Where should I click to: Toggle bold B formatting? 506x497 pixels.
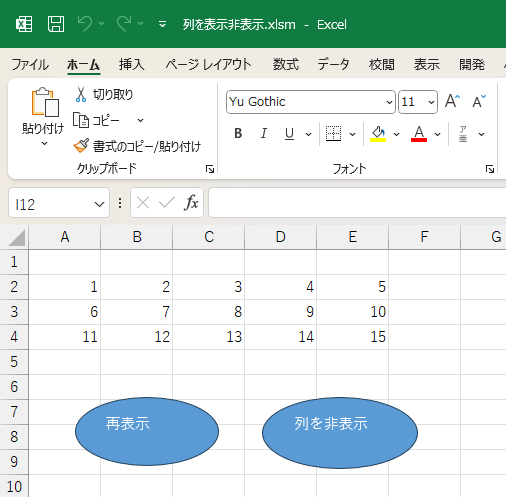pos(238,134)
